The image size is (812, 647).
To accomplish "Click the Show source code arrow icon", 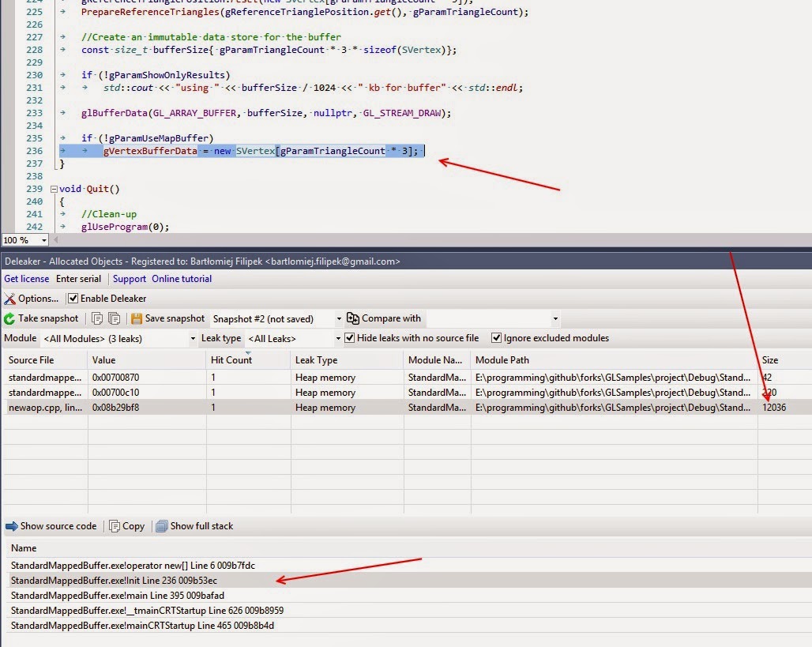I will 11,526.
